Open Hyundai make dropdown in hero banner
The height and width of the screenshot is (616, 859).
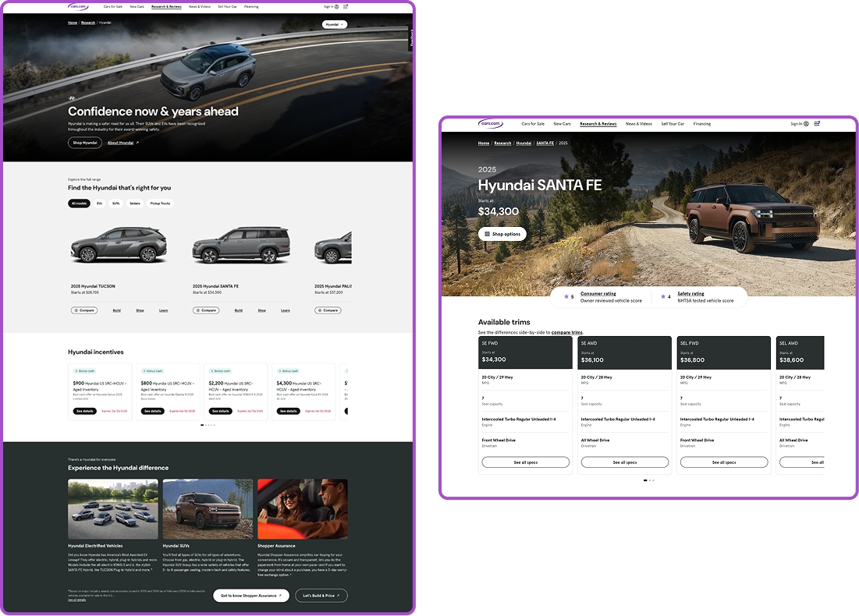(x=334, y=24)
